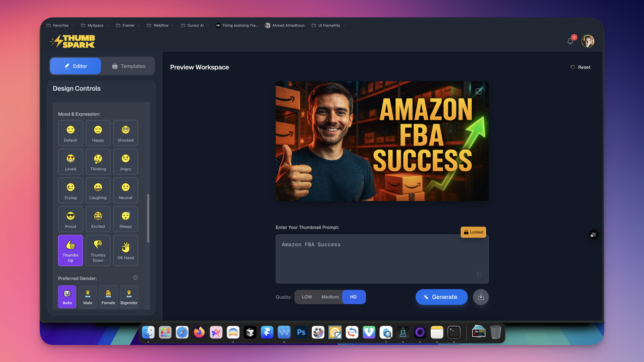Click into the thumbnail prompt text field

pos(382,259)
